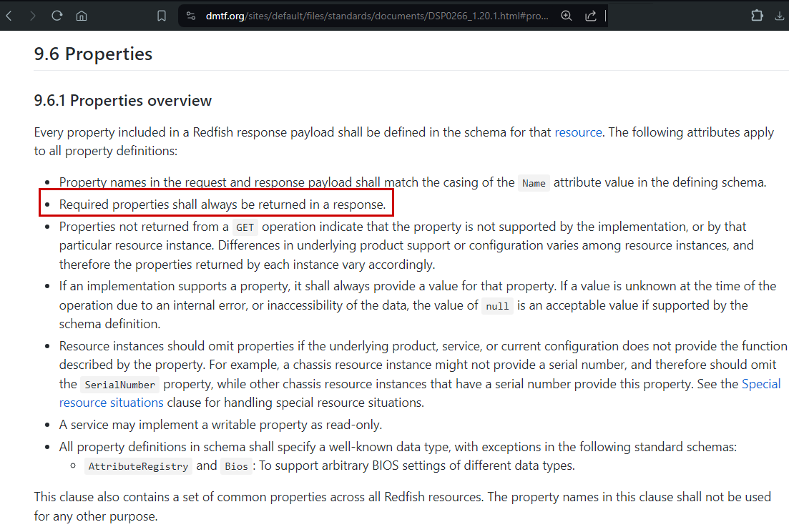Open the browser home page
Viewport: 789px width, 532px height.
tap(82, 16)
